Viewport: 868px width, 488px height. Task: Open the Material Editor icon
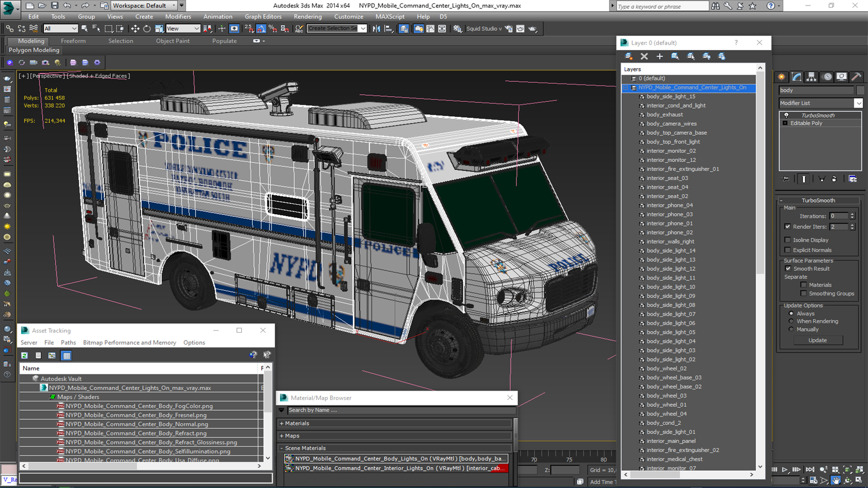[x=458, y=28]
